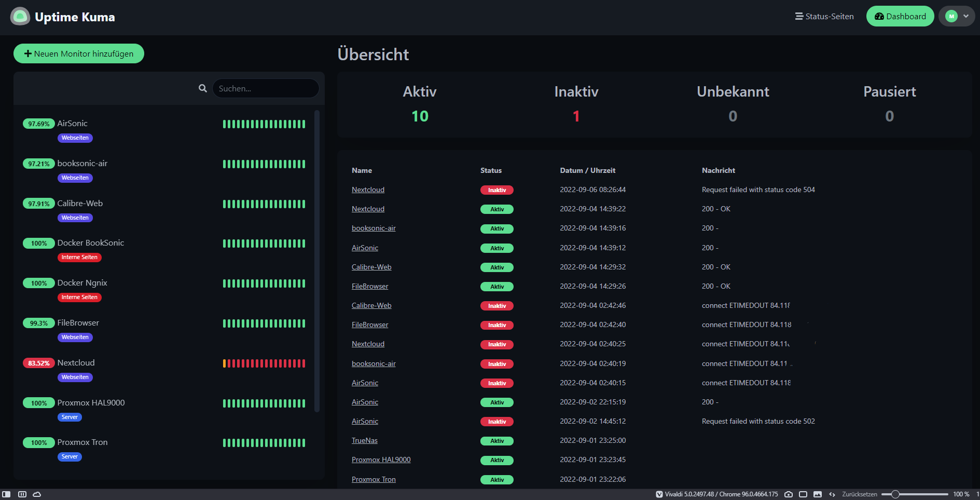Viewport: 980px width, 500px height.
Task: Click the Nachricht column header
Action: coord(719,170)
